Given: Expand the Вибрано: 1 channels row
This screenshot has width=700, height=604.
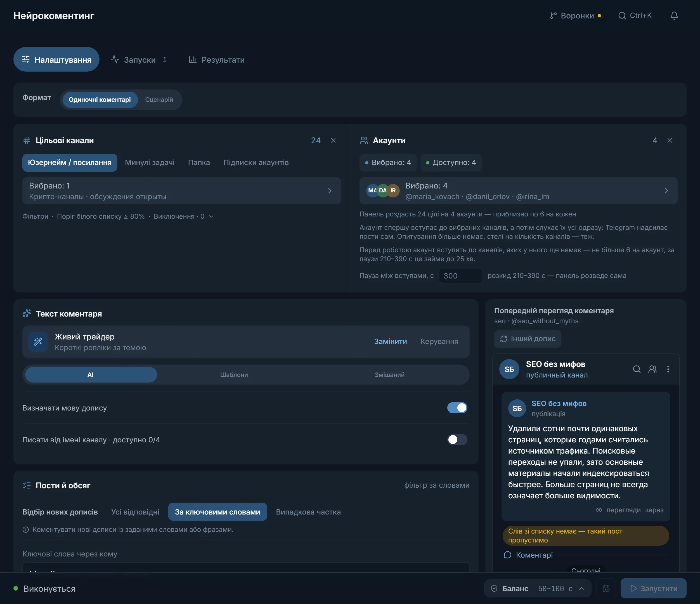Looking at the screenshot, I should point(181,191).
